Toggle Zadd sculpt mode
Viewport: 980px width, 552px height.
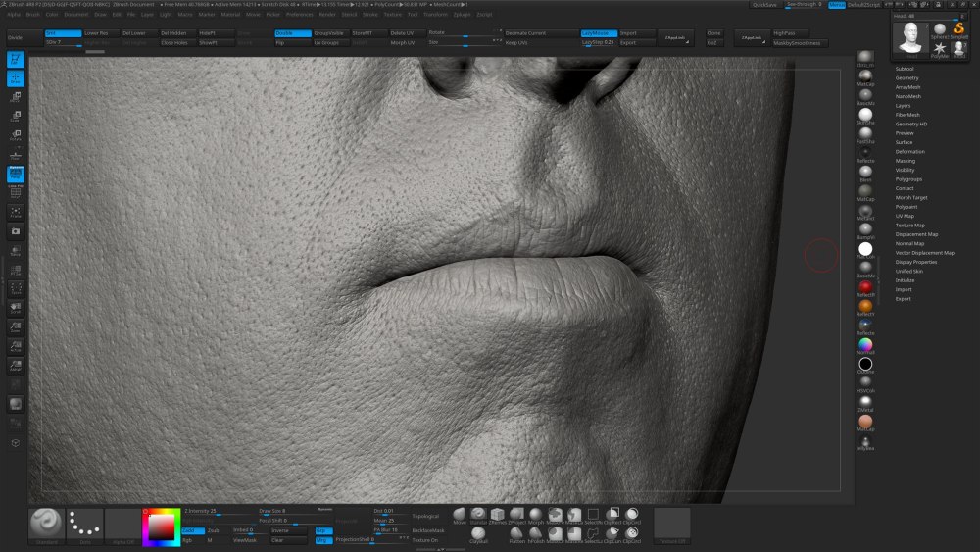click(192, 530)
